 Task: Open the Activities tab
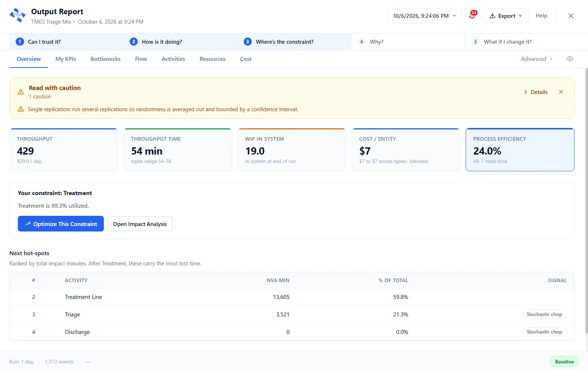[173, 59]
